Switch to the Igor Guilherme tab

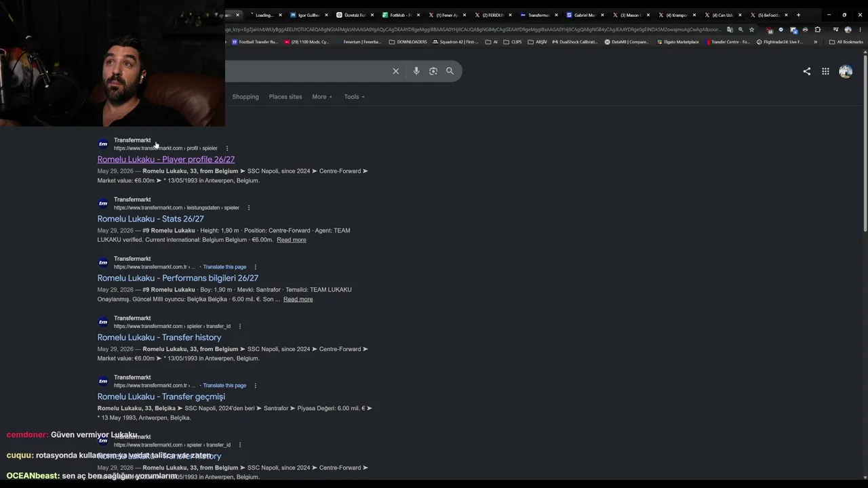tap(308, 15)
